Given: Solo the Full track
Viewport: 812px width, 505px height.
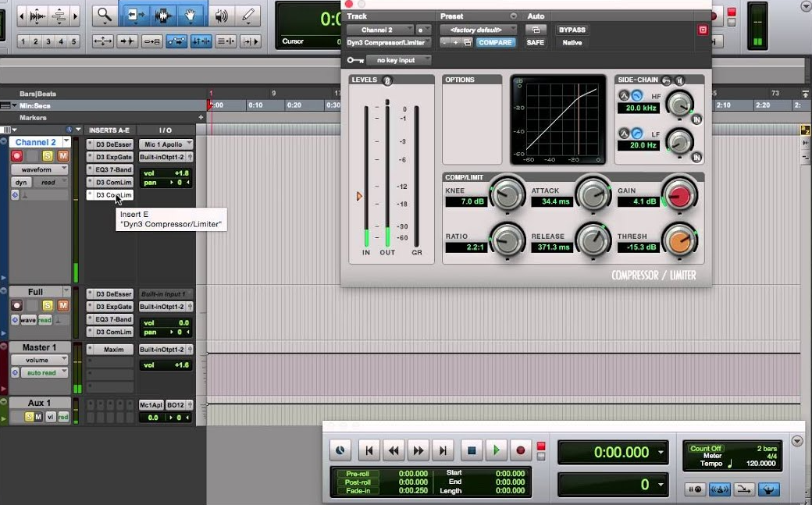Looking at the screenshot, I should pyautogui.click(x=48, y=306).
